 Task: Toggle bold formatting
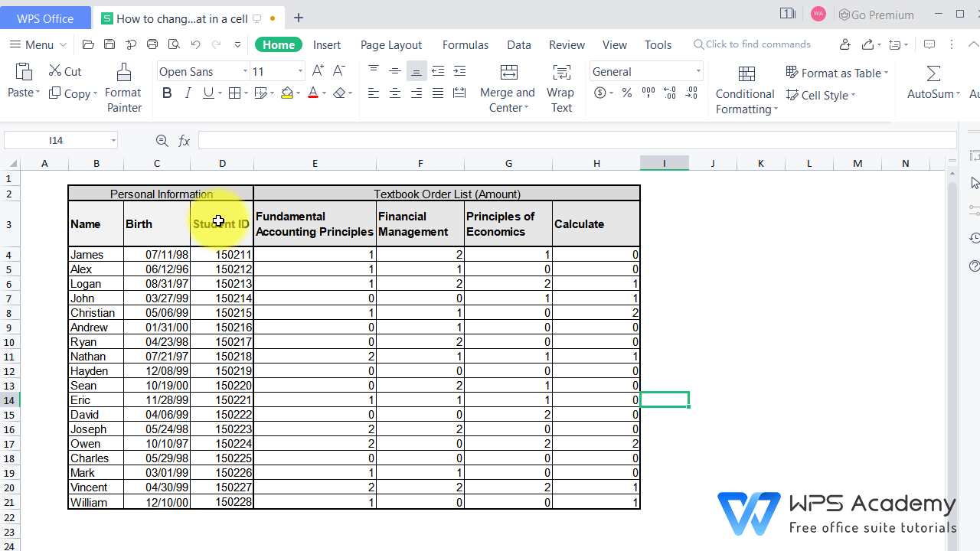tap(167, 93)
